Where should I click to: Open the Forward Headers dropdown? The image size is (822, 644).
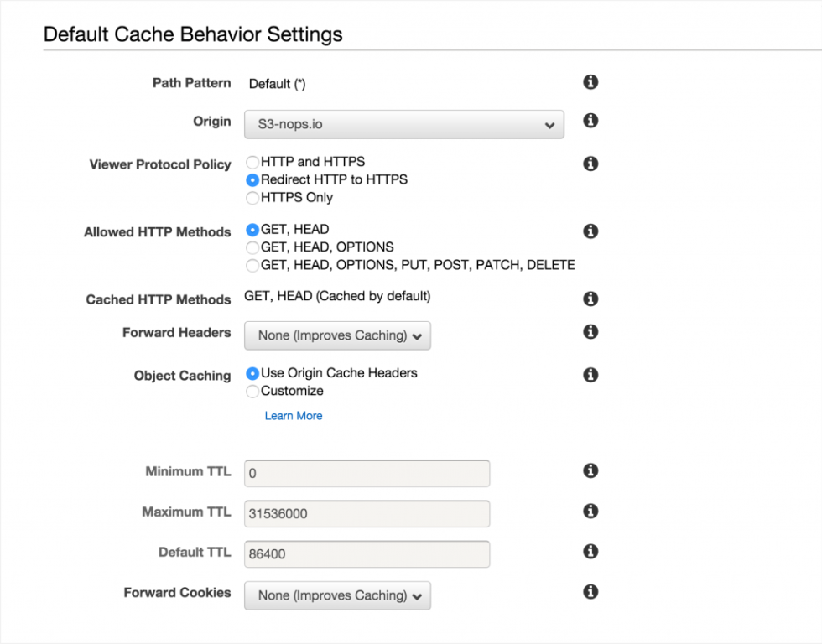(337, 335)
